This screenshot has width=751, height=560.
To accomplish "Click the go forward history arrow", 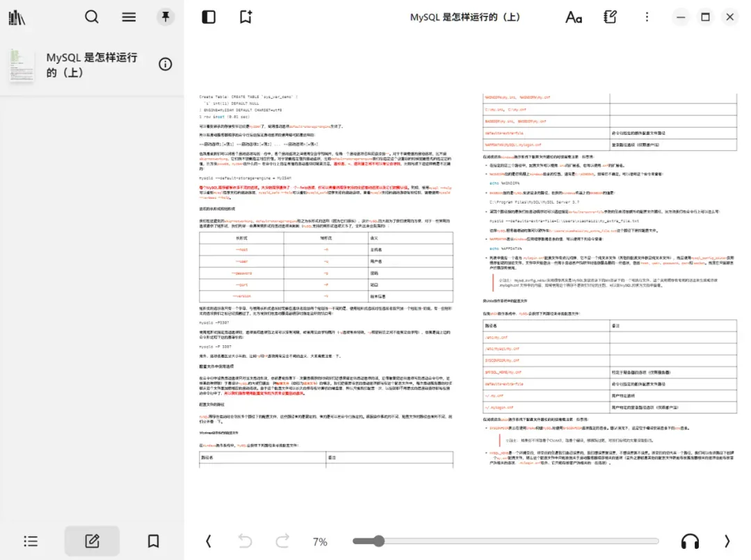I will tap(282, 541).
